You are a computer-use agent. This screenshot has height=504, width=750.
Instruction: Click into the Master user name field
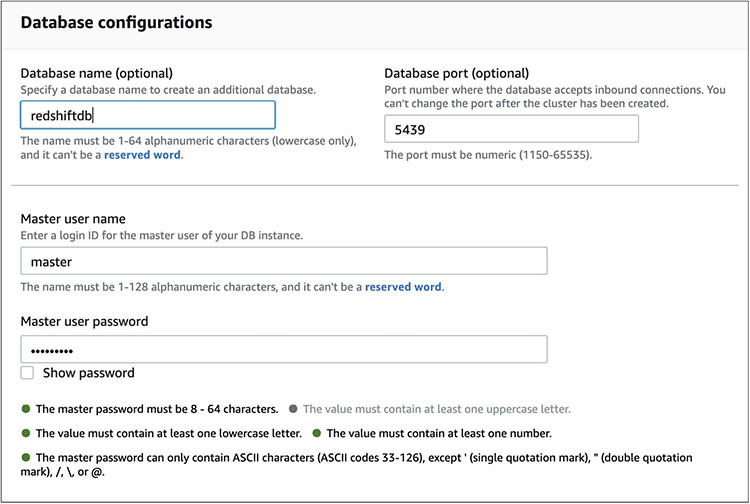click(283, 261)
